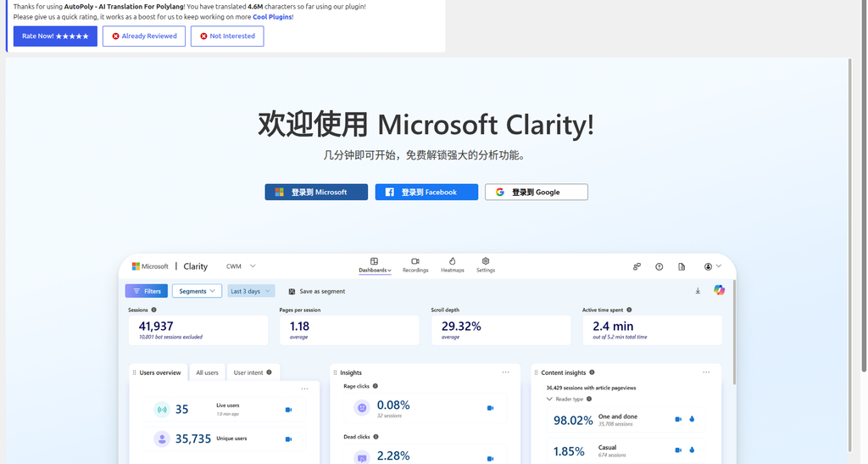Image resolution: width=868 pixels, height=464 pixels.
Task: Click the info icon next to Sessions
Action: [x=154, y=310]
